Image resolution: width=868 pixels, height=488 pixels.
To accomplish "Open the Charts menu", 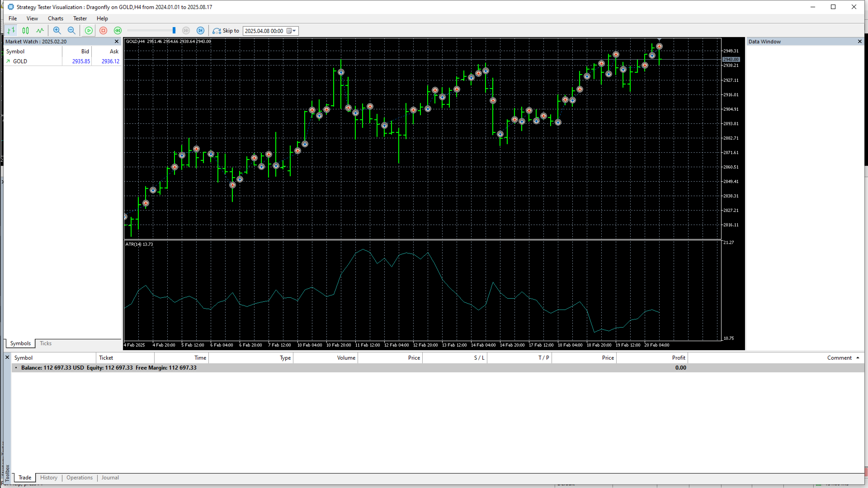I will point(56,19).
